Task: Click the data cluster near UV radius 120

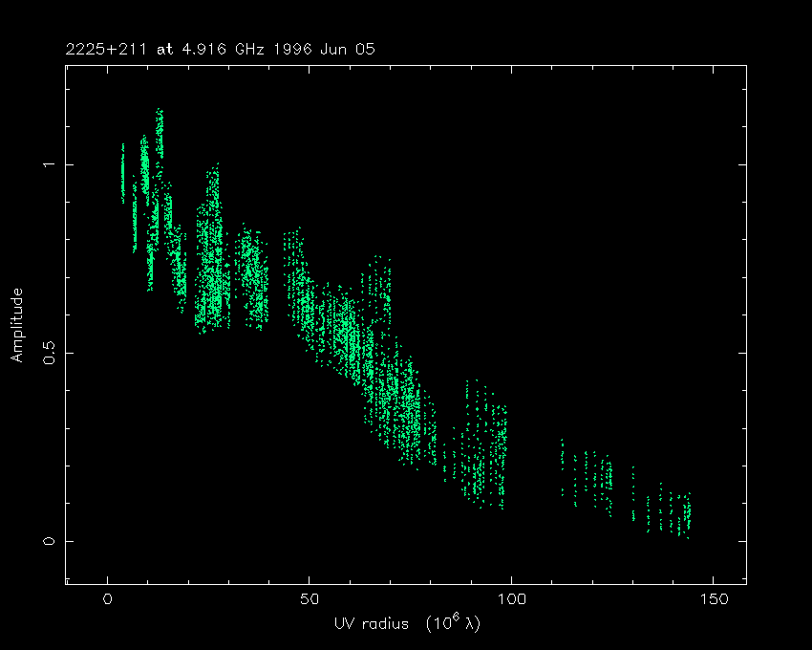Action: (x=594, y=478)
